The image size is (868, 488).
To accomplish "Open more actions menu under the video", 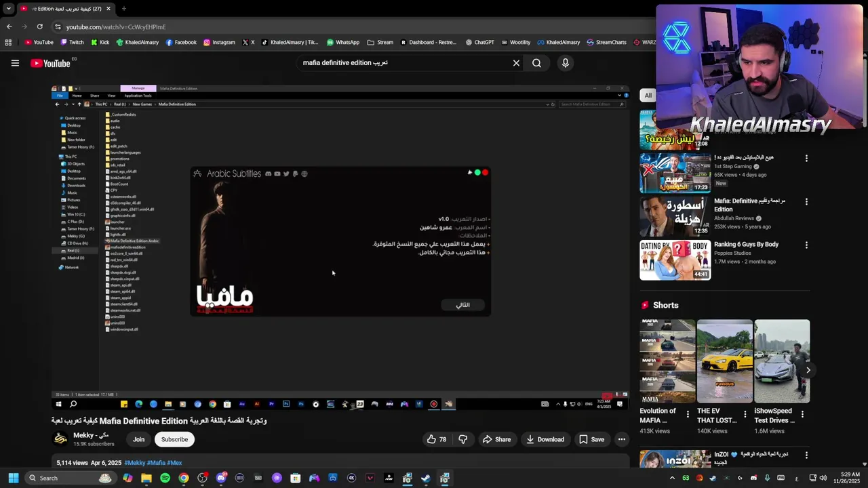I will pos(621,439).
